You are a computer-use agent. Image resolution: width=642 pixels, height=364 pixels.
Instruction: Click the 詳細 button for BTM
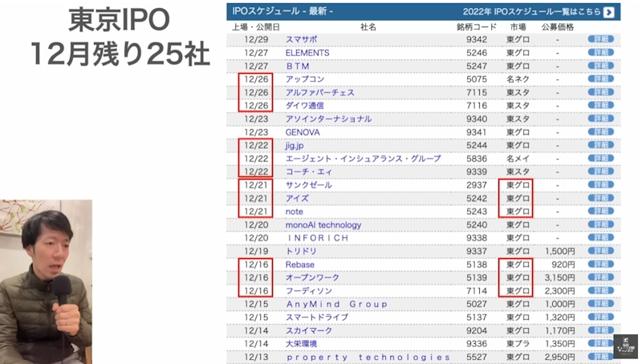click(x=600, y=66)
